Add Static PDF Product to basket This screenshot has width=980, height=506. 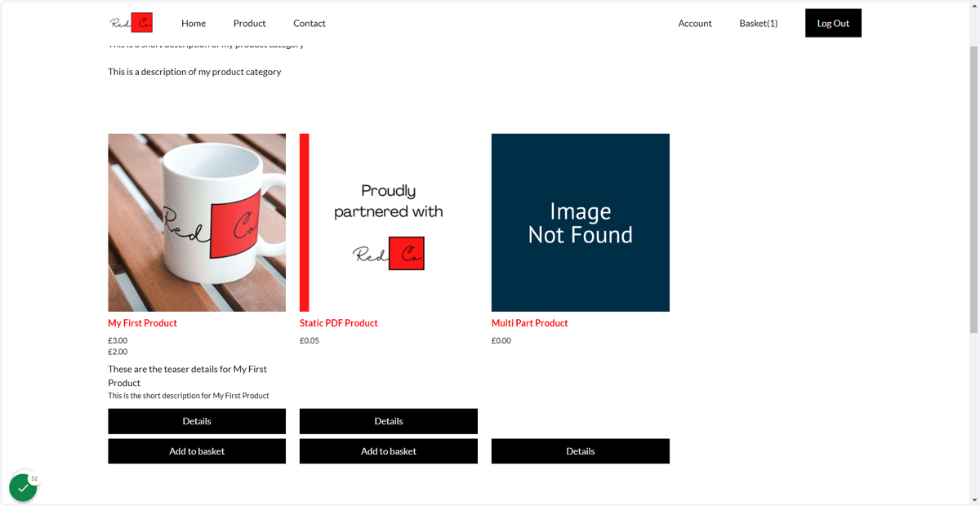389,451
